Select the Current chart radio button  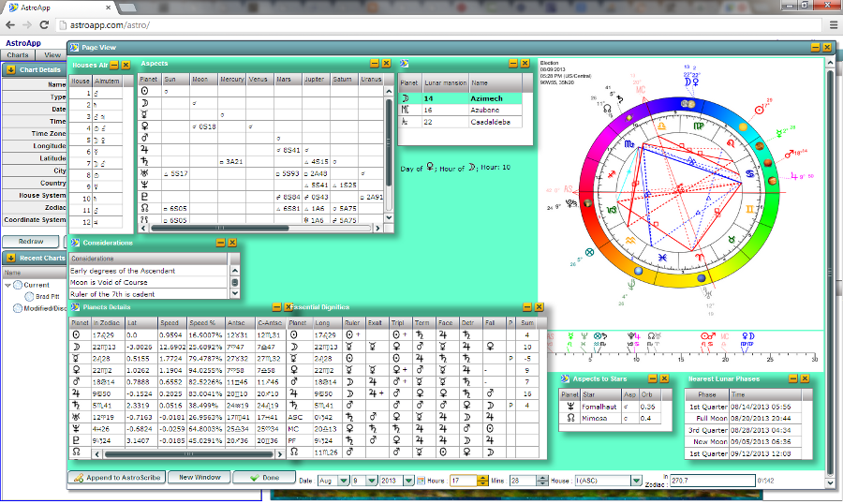pos(18,285)
